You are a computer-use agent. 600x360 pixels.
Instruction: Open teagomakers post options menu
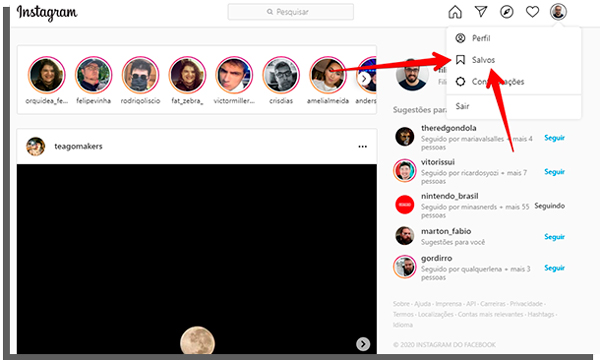(362, 147)
